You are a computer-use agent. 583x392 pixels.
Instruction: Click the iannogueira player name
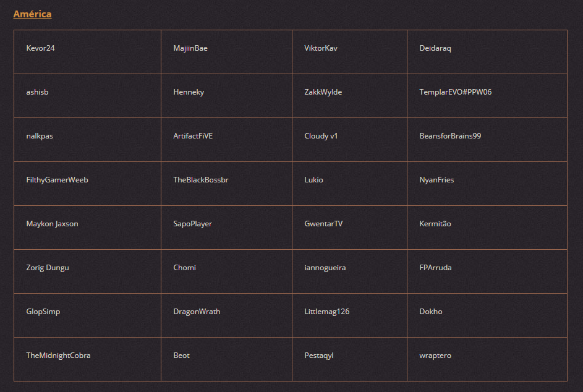(325, 267)
